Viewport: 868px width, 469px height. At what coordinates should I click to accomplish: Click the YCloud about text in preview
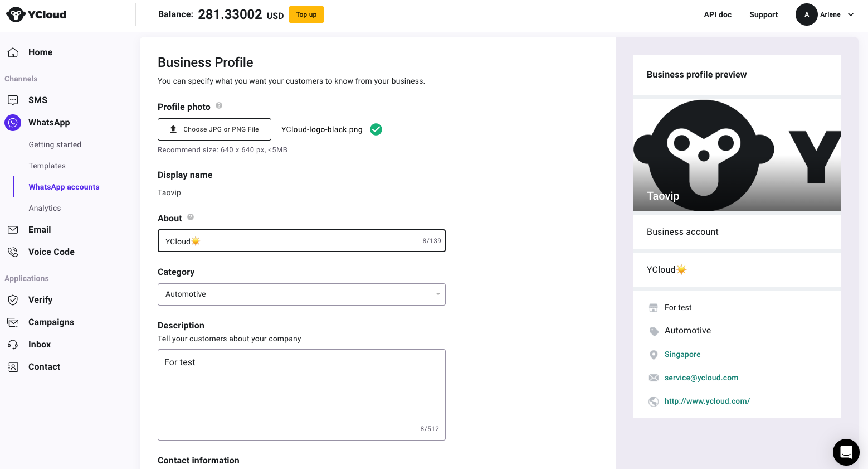667,270
